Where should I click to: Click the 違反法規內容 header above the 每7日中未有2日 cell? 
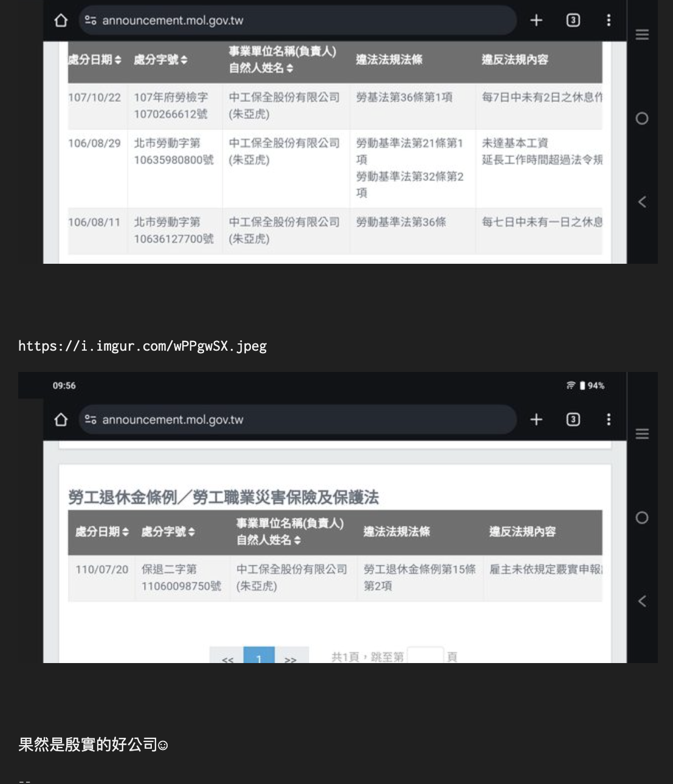(x=515, y=60)
